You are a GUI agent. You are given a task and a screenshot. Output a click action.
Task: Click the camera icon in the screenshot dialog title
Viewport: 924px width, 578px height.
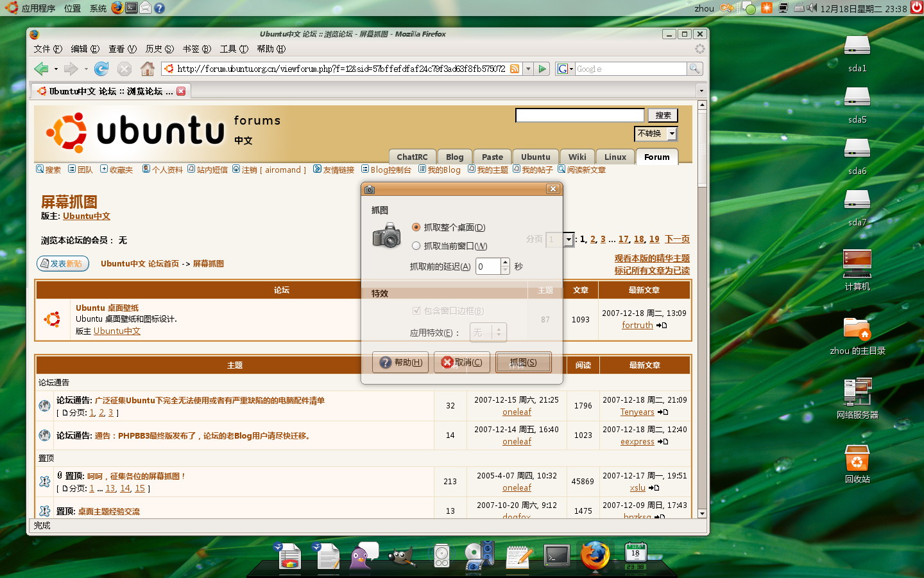coord(370,189)
